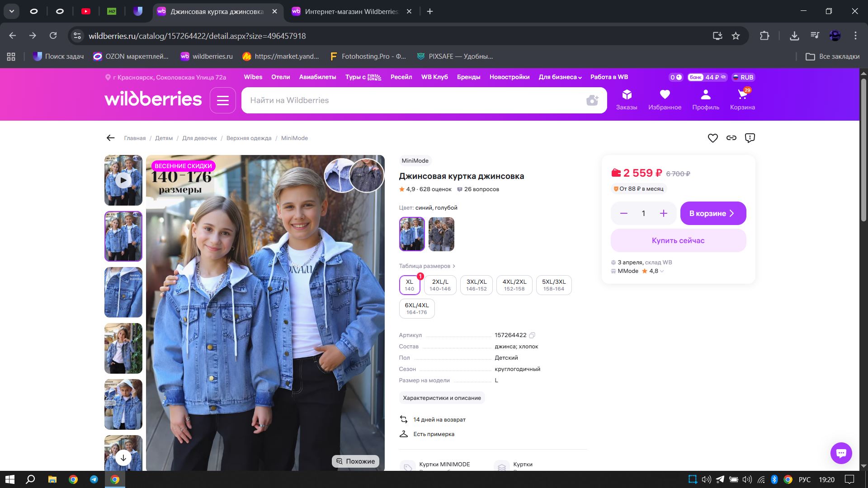Select size 2XL/L 140-146
Image resolution: width=868 pixels, height=488 pixels.
point(440,285)
